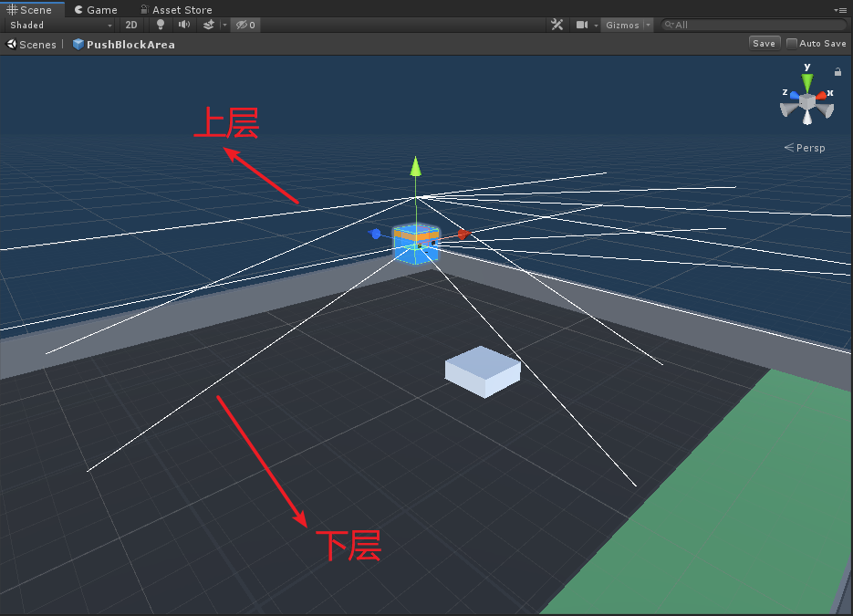
Task: Click the blue Z move handle
Action: (x=375, y=234)
